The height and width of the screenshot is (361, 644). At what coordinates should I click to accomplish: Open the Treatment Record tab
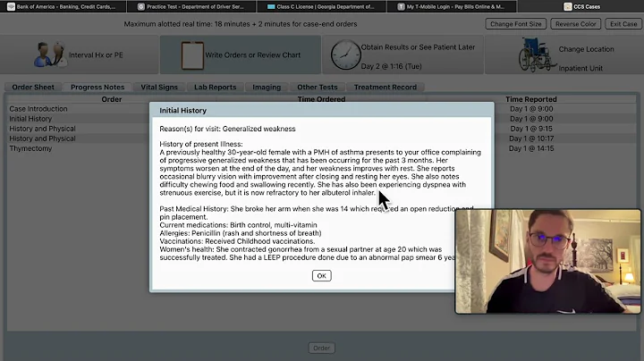385,87
